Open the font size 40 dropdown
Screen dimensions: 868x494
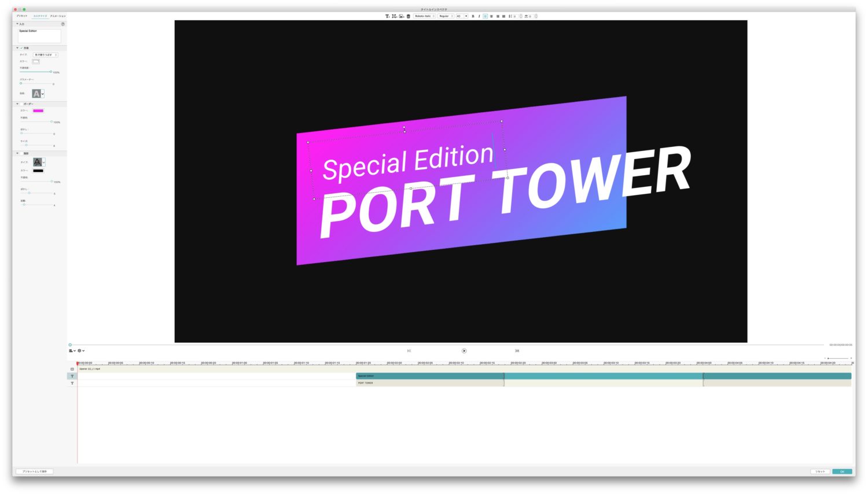(x=462, y=16)
